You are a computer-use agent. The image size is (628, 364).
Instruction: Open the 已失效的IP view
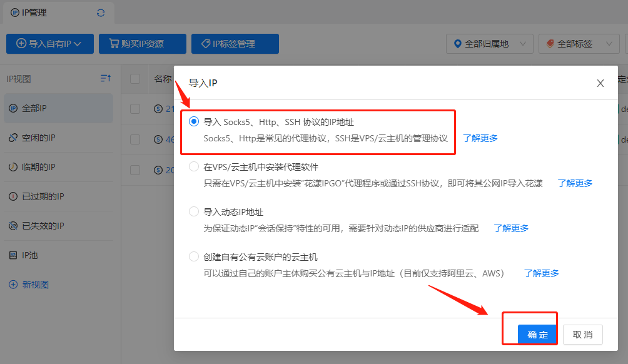click(43, 226)
